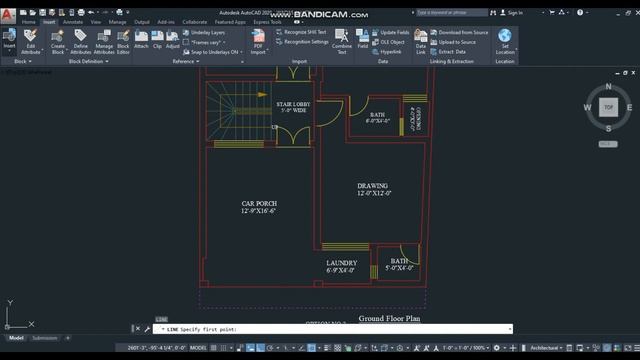Click the Customization wrench icon in command line
This screenshot has height=360, width=640.
[147, 329]
